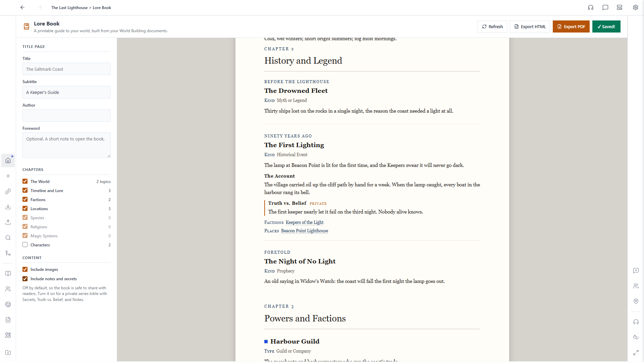Image resolution: width=644 pixels, height=362 pixels.
Task: Click the expand arrows icon at bottom right
Action: pos(636,353)
